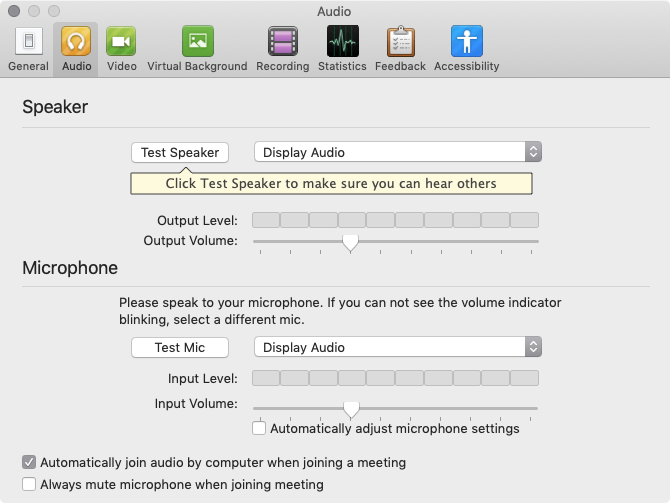Open the Video camera settings icon
This screenshot has height=503, width=670.
[121, 41]
